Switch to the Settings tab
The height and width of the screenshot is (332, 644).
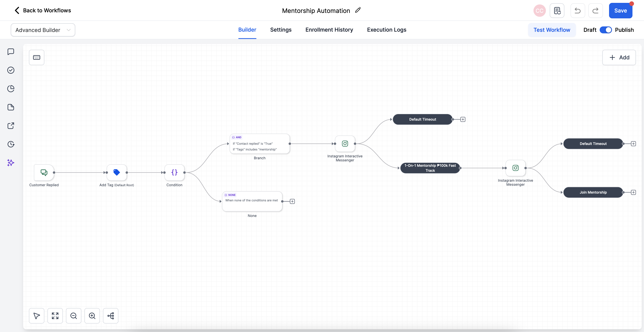coord(281,30)
